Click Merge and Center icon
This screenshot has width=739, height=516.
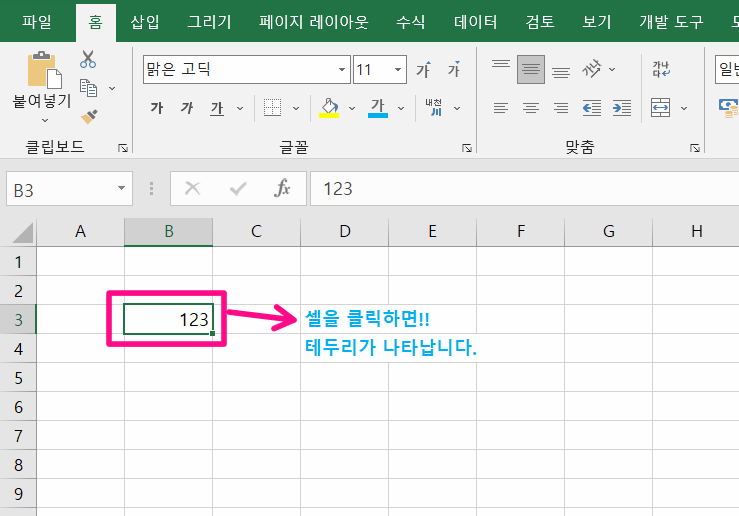[x=660, y=108]
